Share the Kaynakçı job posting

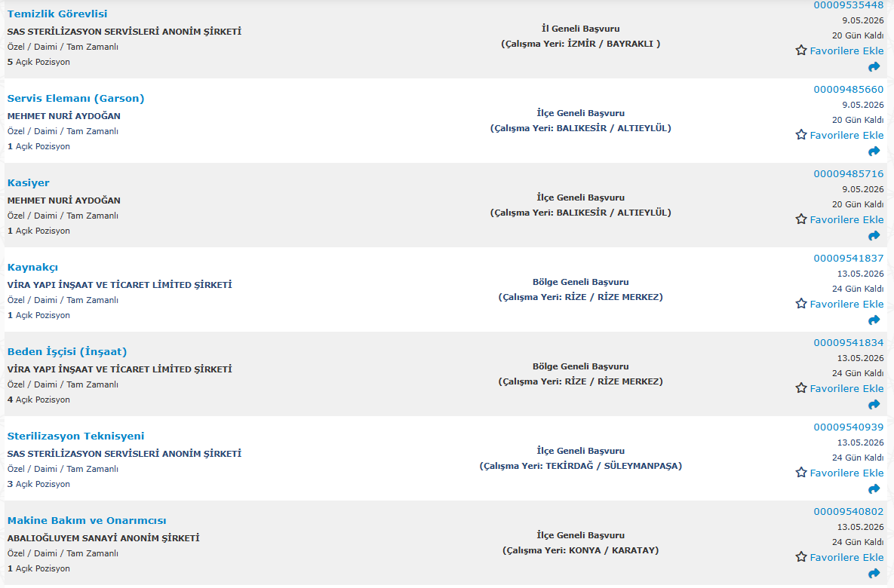pos(874,320)
